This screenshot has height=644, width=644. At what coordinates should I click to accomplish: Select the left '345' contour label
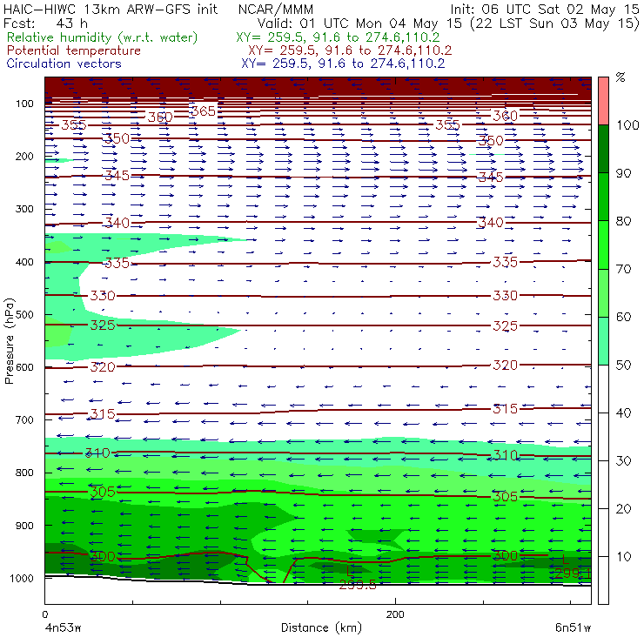117,176
